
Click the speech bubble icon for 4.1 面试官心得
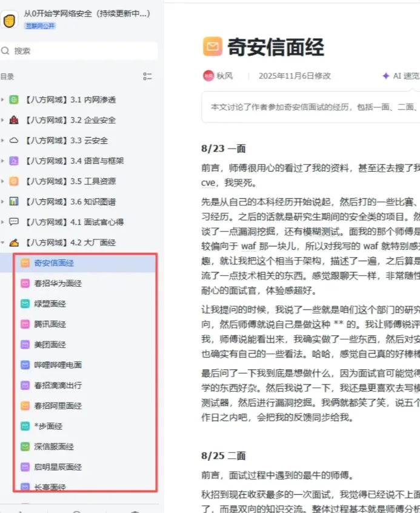coord(14,222)
